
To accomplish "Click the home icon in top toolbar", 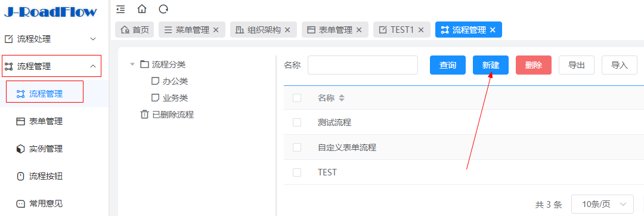I will point(142,8).
